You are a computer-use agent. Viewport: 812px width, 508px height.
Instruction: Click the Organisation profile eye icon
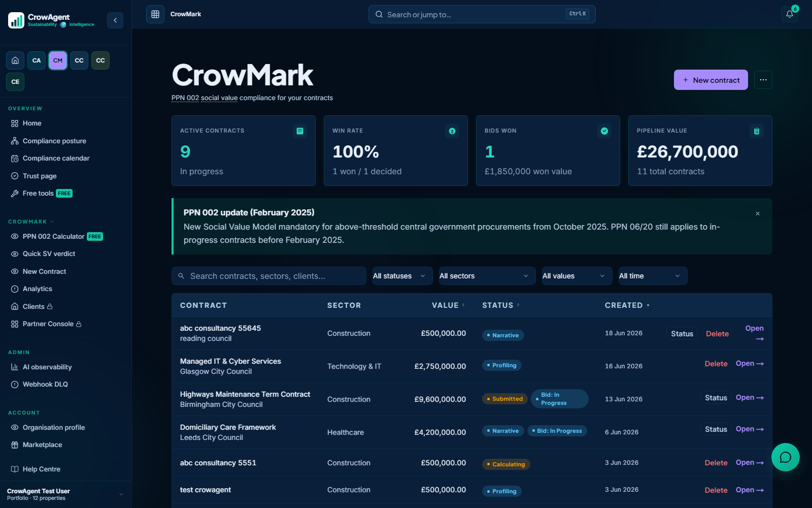tap(15, 428)
